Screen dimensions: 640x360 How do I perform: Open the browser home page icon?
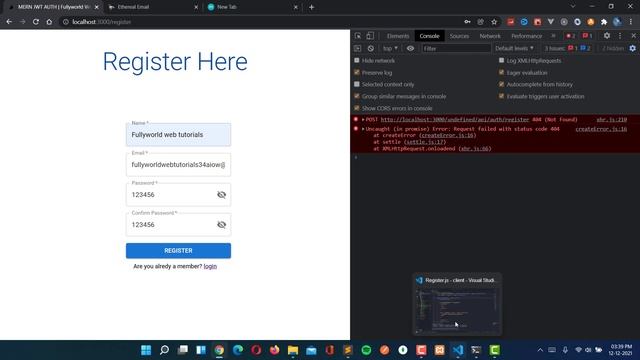(x=49, y=22)
